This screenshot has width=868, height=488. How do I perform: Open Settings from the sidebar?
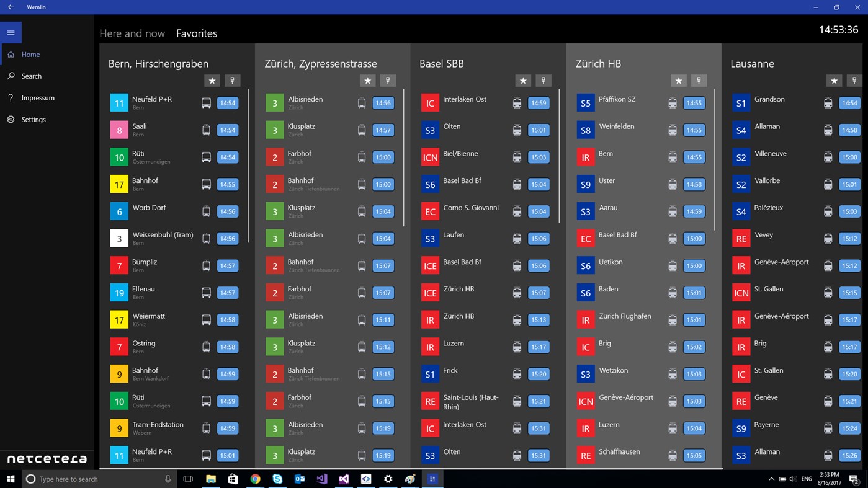pyautogui.click(x=10, y=119)
